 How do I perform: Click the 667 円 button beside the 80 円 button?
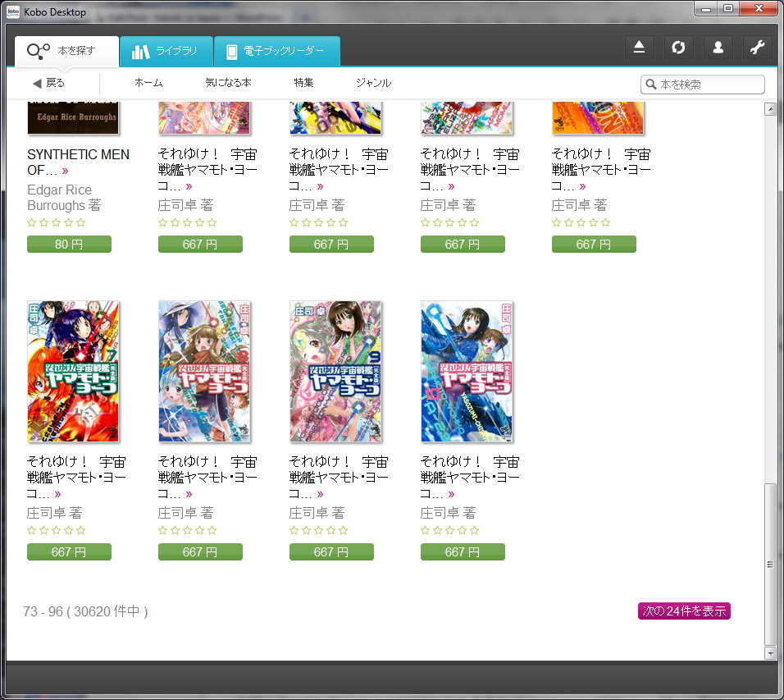(200, 245)
